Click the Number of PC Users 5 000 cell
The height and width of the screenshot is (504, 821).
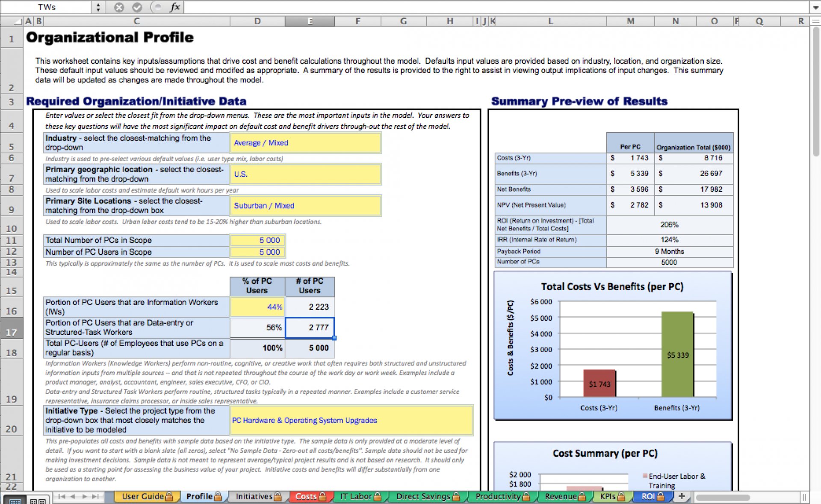257,252
